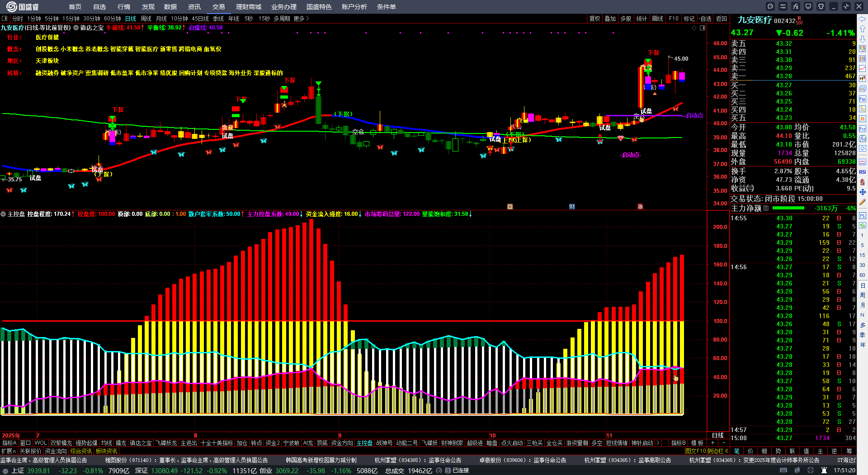Viewport: 868px width, 475px height.
Task: Click the list icon beside 主力净额
Action: point(766,208)
